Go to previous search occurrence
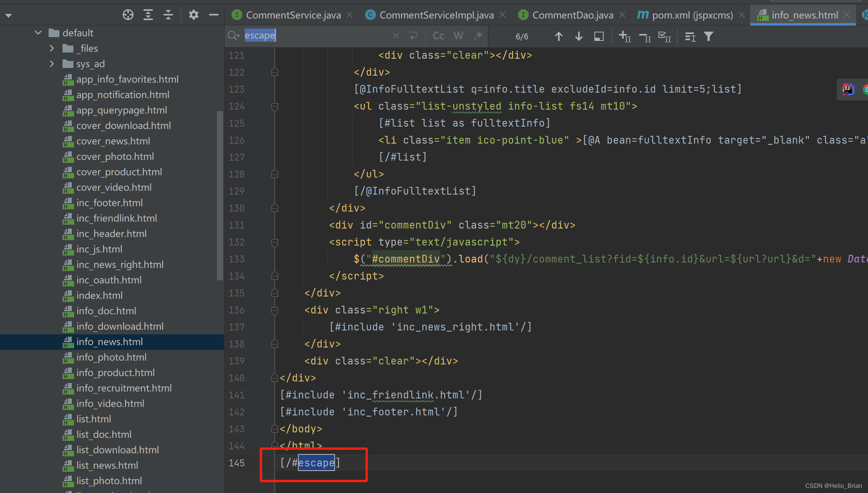 558,36
